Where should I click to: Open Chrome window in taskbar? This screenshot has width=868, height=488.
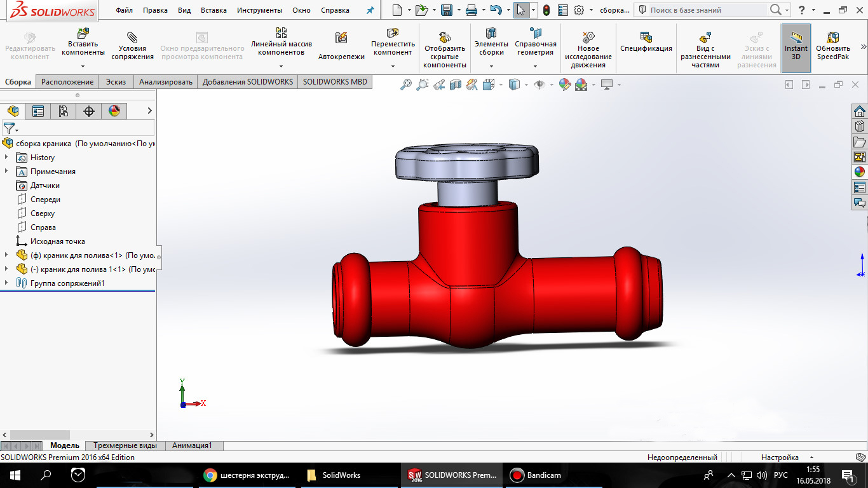247,475
